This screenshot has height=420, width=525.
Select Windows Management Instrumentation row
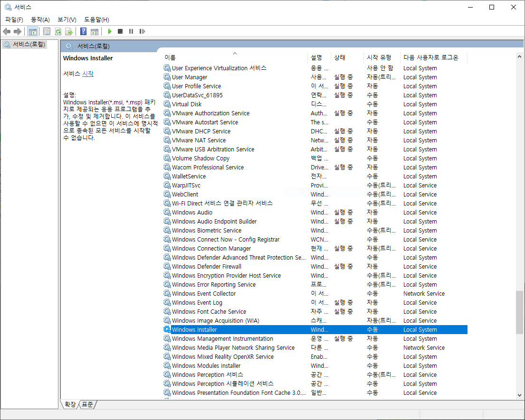click(315, 339)
